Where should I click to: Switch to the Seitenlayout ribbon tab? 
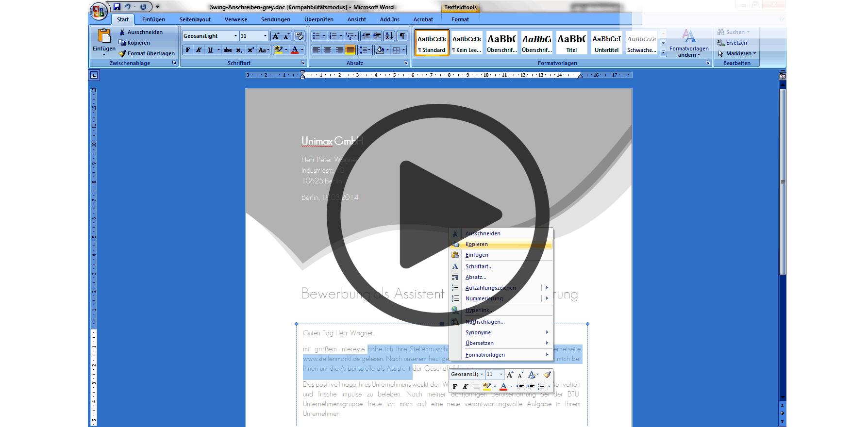coord(195,19)
